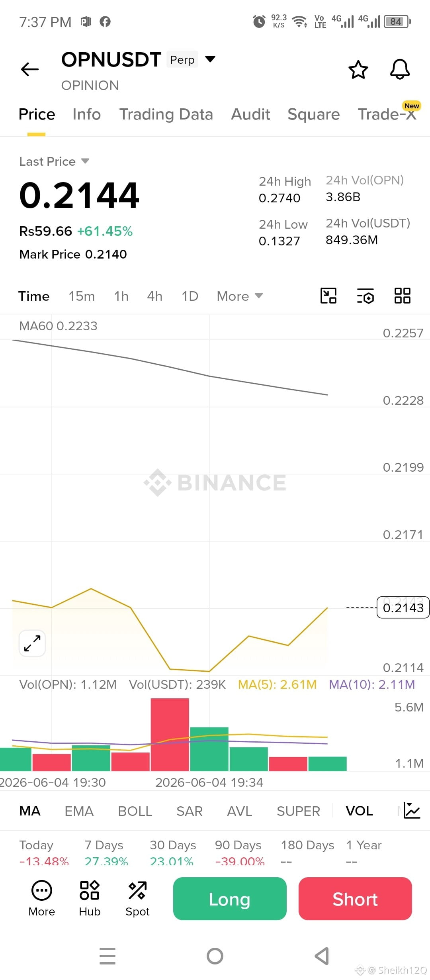Viewport: 430px width, 980px height.
Task: Open chart indicator settings icon
Action: (365, 296)
